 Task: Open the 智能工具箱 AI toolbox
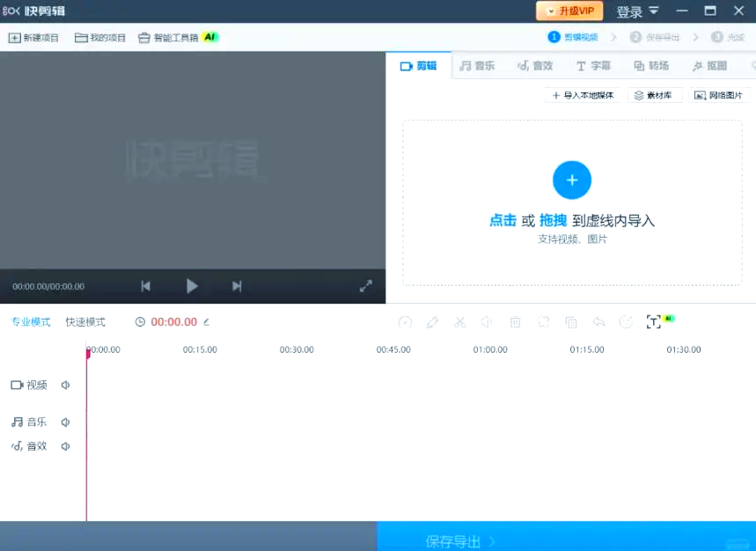[179, 37]
